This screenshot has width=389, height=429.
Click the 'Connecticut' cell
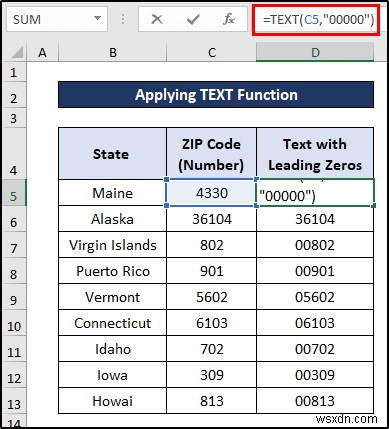point(113,323)
